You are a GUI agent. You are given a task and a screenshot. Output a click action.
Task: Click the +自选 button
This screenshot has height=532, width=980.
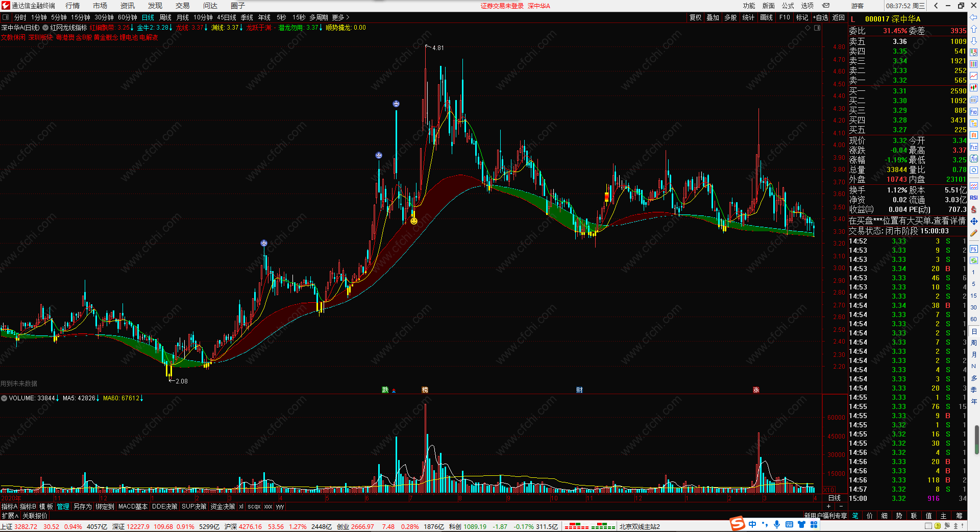coord(820,17)
